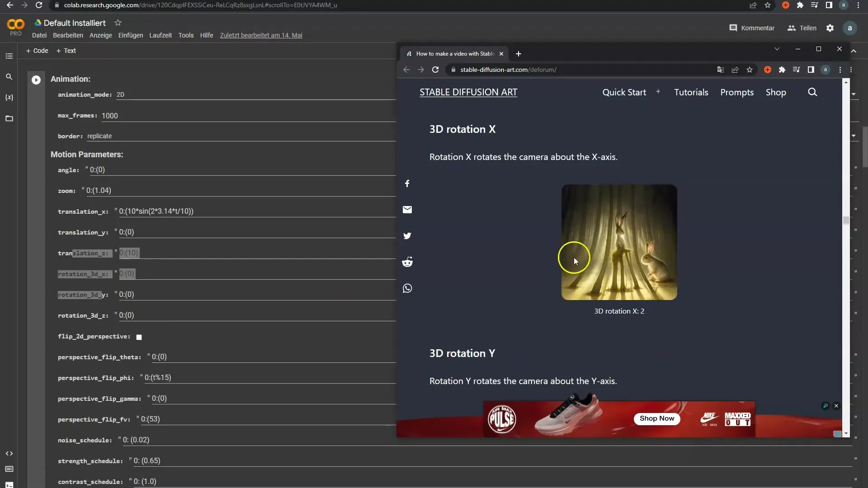
Task: Click rotation_3d_z value field
Action: click(x=257, y=315)
